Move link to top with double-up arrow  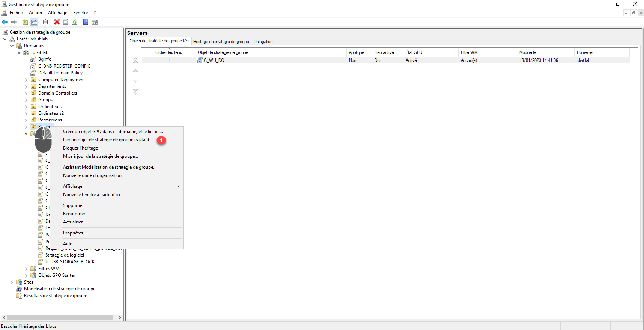point(135,60)
